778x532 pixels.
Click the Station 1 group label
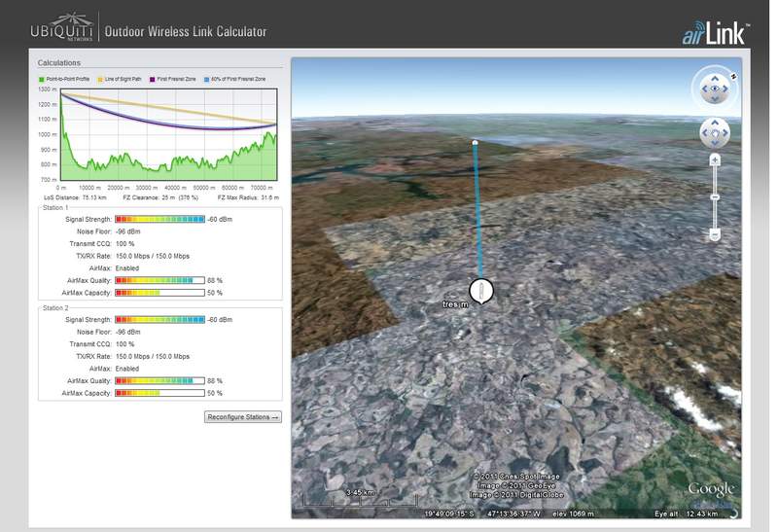click(55, 207)
